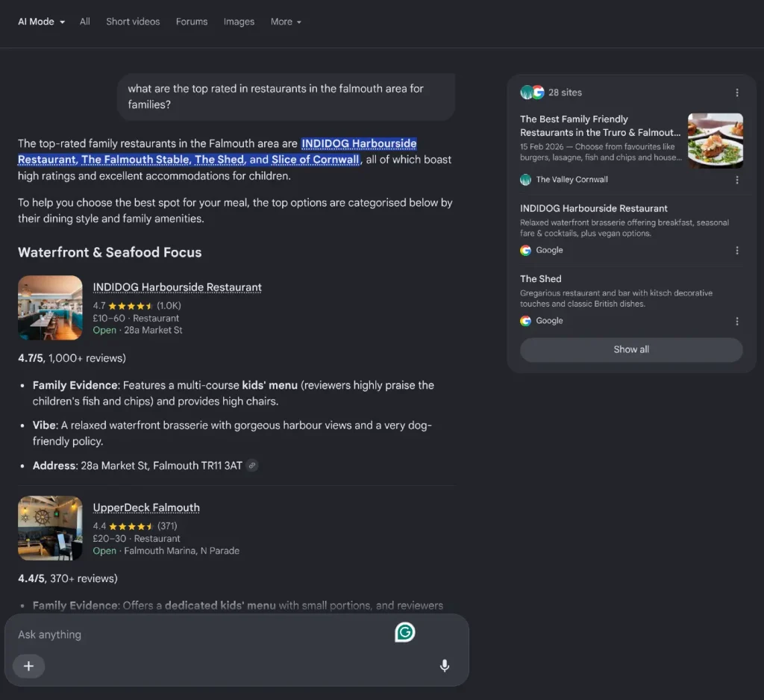The image size is (764, 700).
Task: Open highlighted INDIDOG Harbourside Restaurant link in summary
Action: pos(359,143)
